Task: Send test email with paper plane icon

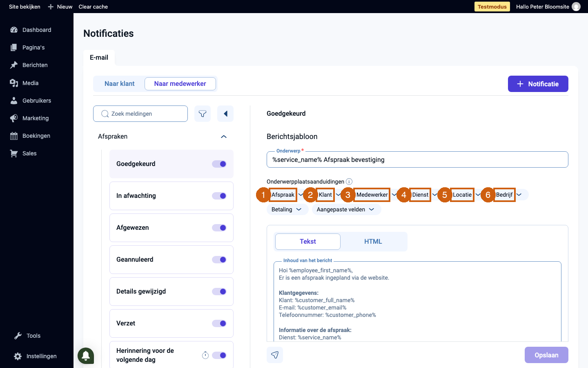Action: tap(275, 355)
